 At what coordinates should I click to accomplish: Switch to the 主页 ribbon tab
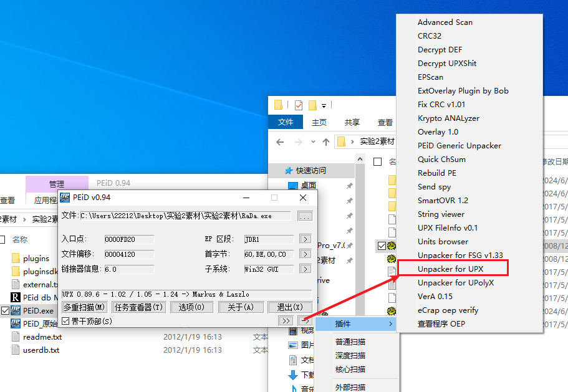(319, 122)
